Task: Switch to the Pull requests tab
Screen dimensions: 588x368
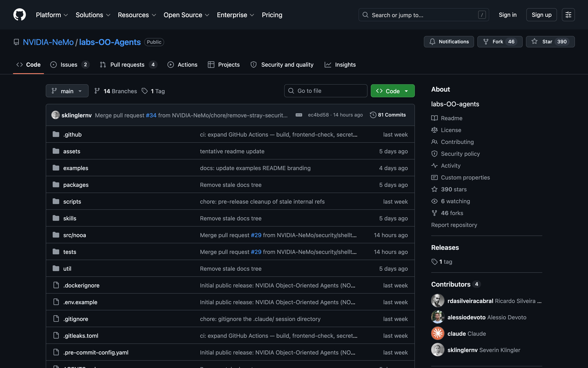Action: tap(128, 65)
